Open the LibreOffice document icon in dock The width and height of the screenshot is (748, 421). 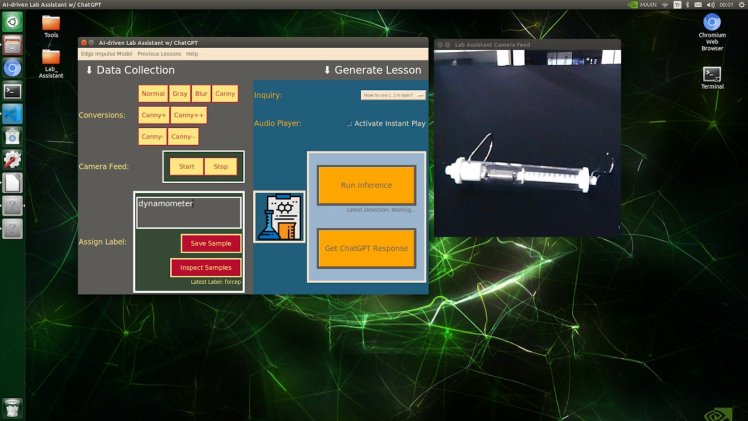coord(12,183)
